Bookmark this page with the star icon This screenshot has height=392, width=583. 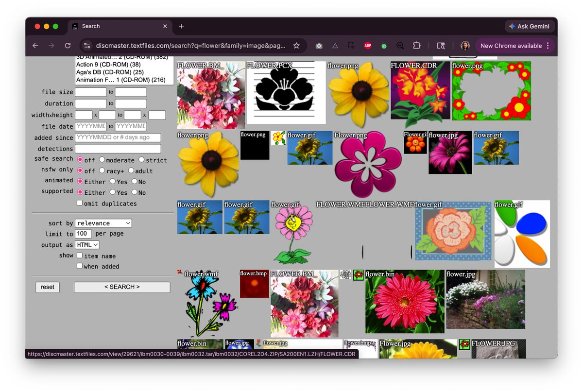tap(296, 46)
